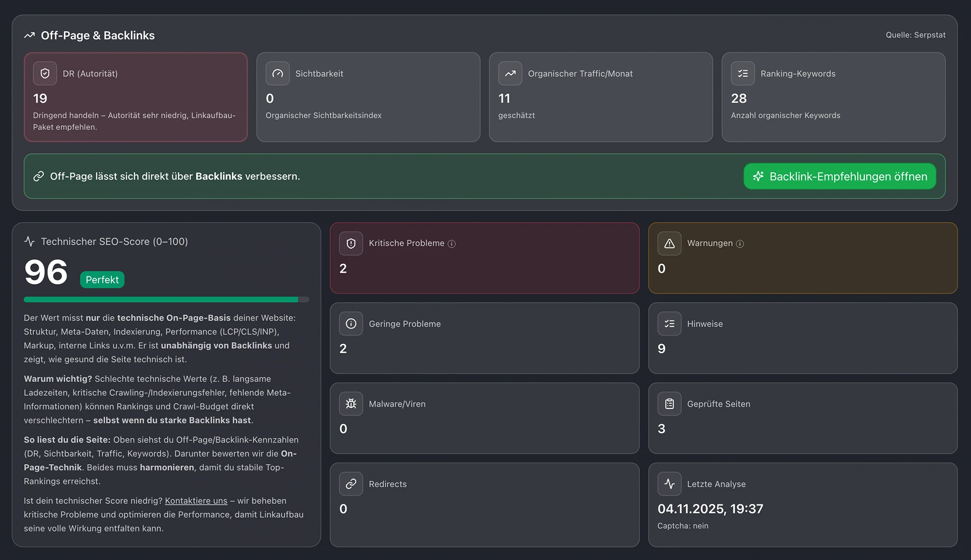Click the Letzte Analyse pulse icon
971x560 pixels.
pyautogui.click(x=670, y=484)
